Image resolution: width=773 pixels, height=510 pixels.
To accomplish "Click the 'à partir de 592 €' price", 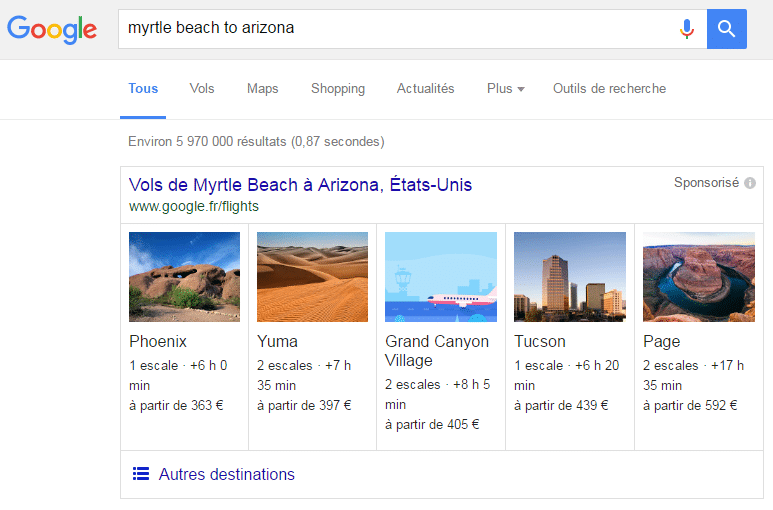I will click(x=690, y=406).
